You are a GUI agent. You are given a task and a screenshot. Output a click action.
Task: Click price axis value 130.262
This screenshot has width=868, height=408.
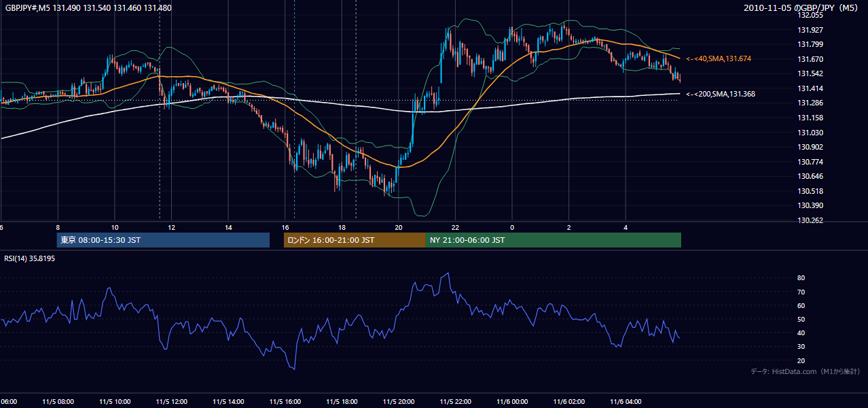[810, 220]
